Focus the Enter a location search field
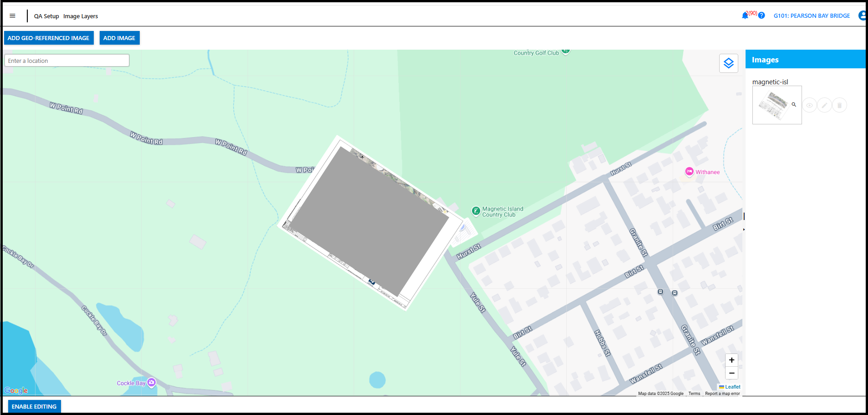 pyautogui.click(x=67, y=61)
